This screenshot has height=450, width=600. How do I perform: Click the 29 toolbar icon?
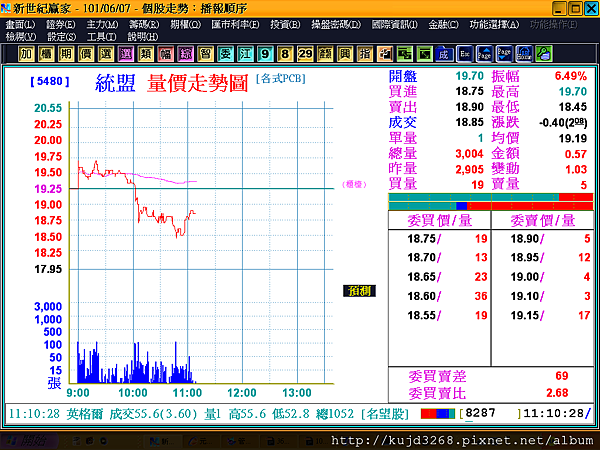(x=305, y=54)
